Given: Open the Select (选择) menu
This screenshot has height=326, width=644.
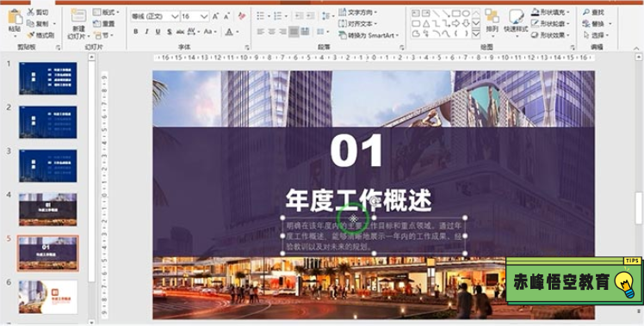Looking at the screenshot, I should coord(597,35).
